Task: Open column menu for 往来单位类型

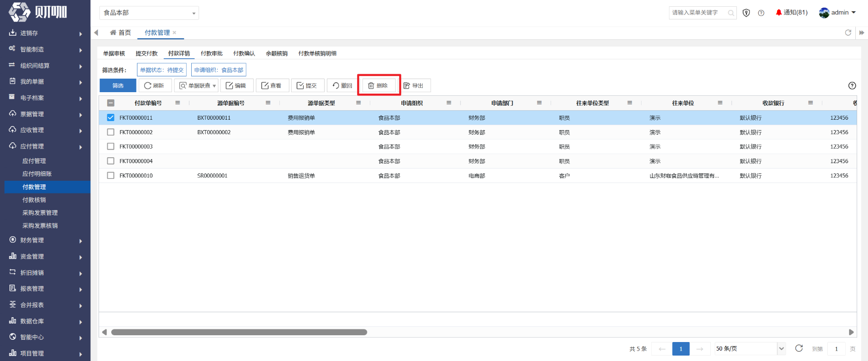Action: coord(630,103)
